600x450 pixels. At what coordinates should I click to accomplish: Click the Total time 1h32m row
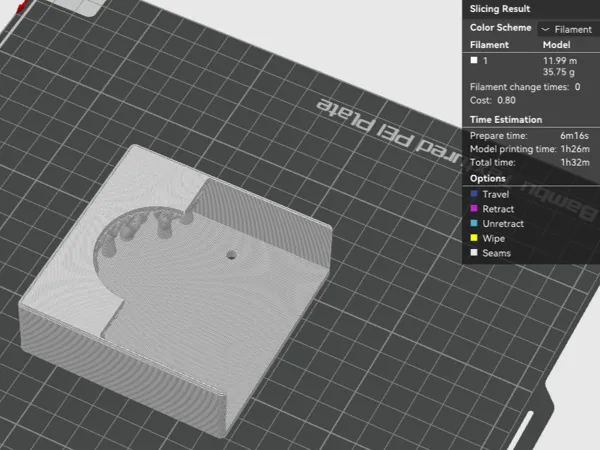pyautogui.click(x=530, y=162)
